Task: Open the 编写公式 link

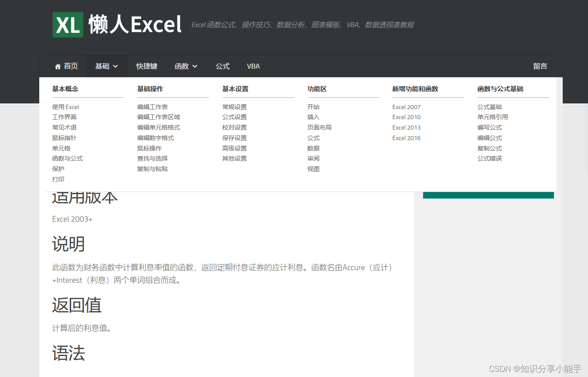Action: pos(490,127)
